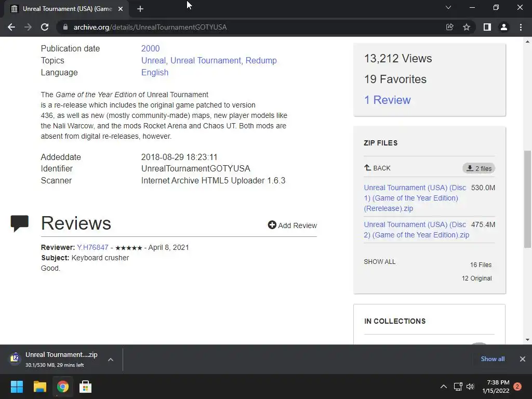The width and height of the screenshot is (532, 399).
Task: Open the 2000 publication date link
Action: click(x=150, y=48)
